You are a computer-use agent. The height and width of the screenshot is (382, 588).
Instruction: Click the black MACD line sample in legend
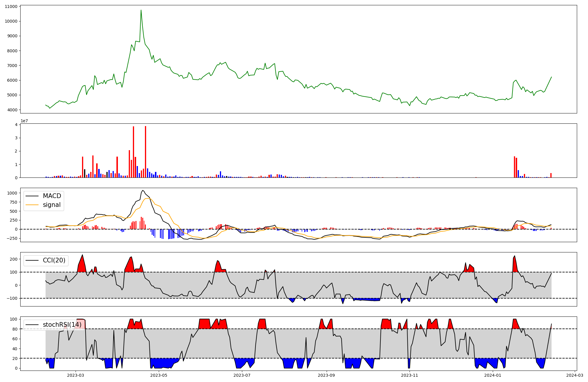32,196
